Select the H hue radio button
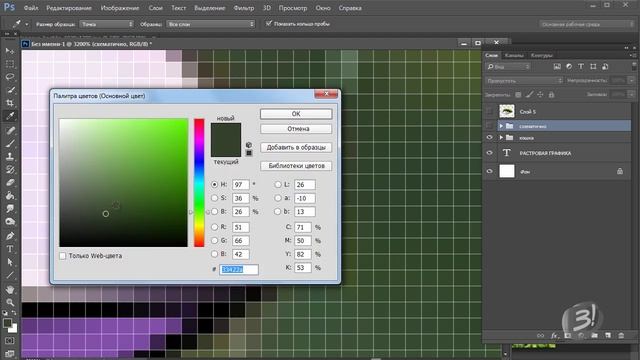The image size is (640, 360). click(x=214, y=184)
